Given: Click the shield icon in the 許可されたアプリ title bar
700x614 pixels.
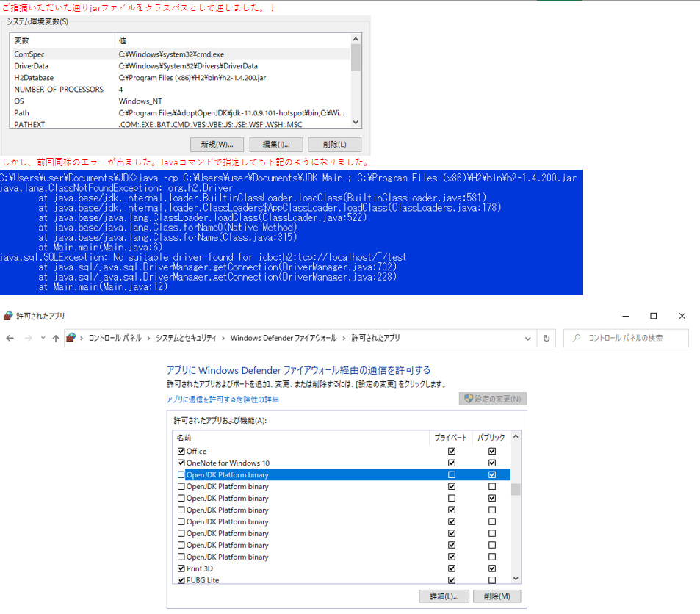Looking at the screenshot, I should pos(9,316).
